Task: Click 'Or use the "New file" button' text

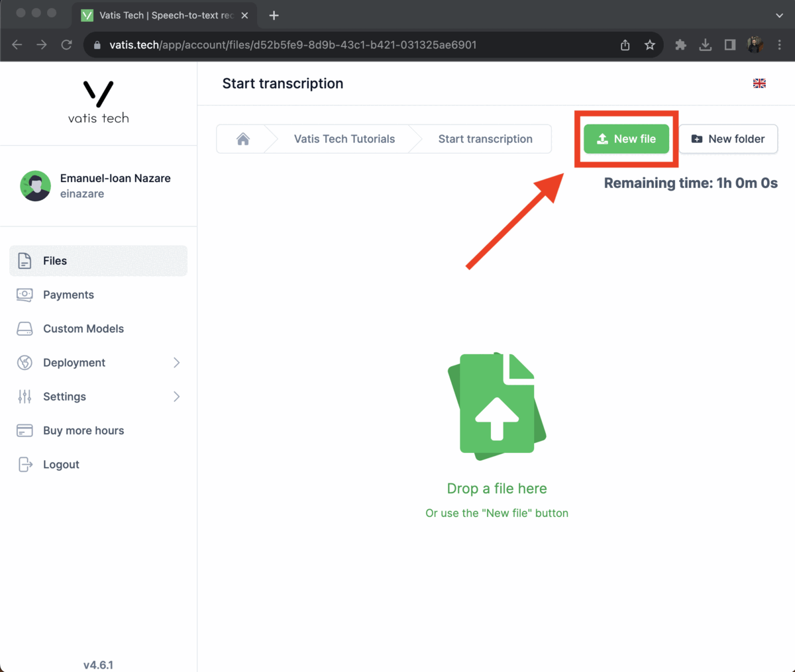Action: coord(497,513)
